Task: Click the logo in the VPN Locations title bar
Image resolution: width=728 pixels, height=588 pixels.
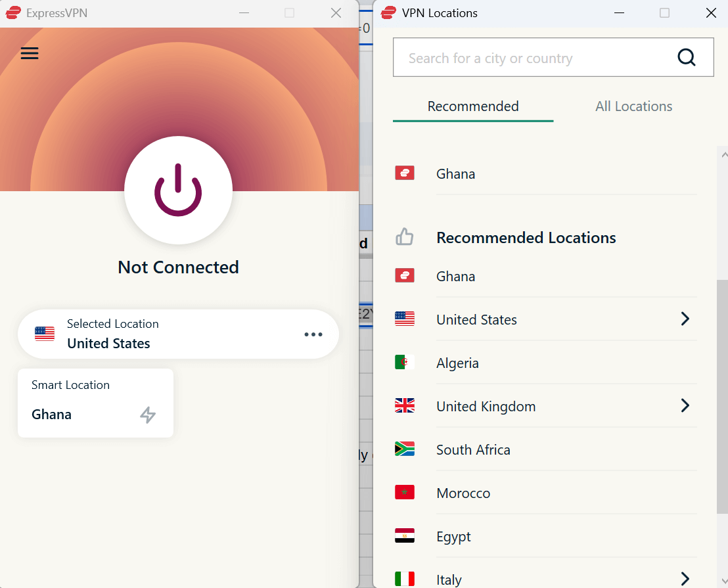Action: click(x=388, y=12)
